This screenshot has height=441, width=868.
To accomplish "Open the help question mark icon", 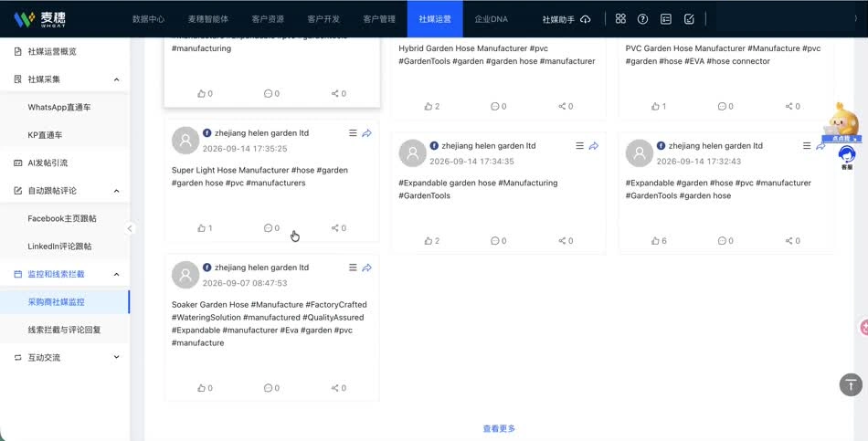I will [x=642, y=19].
